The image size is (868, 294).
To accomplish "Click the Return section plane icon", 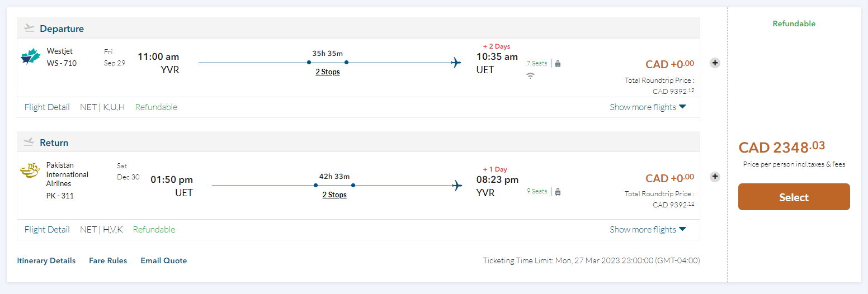I will (x=30, y=142).
